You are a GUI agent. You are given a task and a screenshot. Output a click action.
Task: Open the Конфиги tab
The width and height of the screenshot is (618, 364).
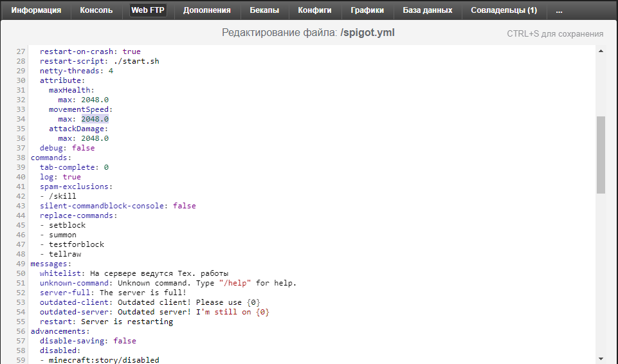pyautogui.click(x=314, y=10)
